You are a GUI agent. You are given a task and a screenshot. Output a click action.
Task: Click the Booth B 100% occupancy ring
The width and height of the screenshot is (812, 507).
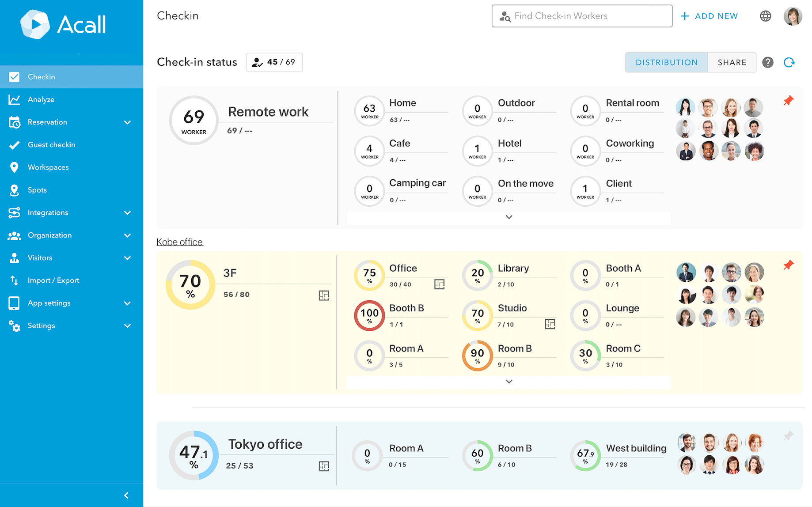[x=369, y=316]
